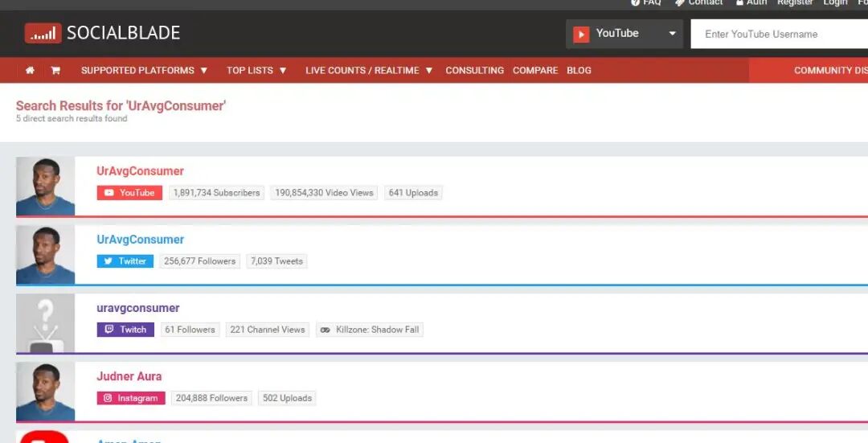
Task: Click the Search Results for 'UrAvgConsumer' heading
Action: tap(121, 106)
